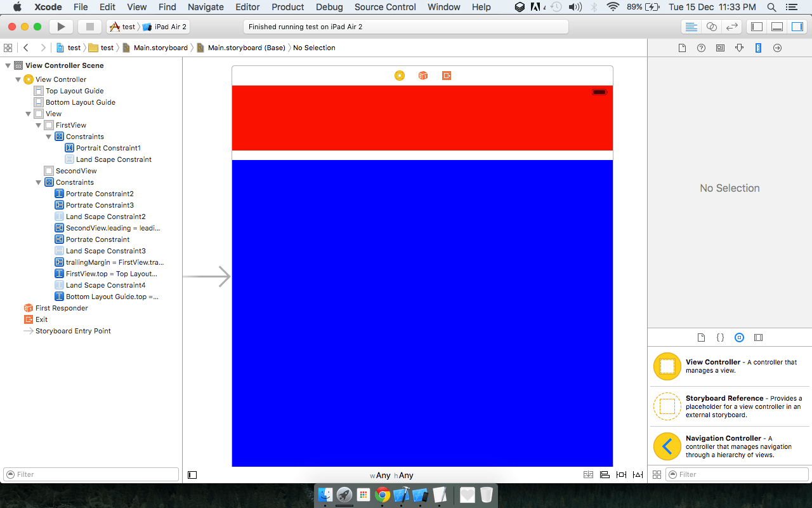Show the Code Snippet library

[x=720, y=338]
